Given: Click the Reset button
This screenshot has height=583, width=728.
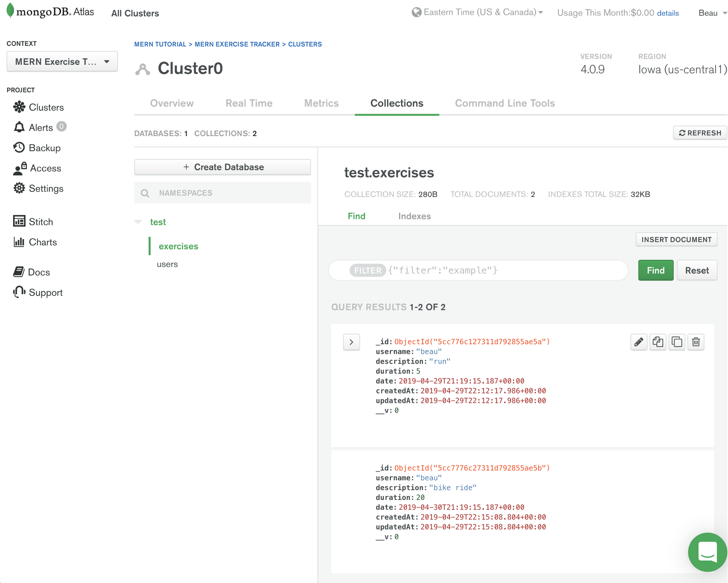Looking at the screenshot, I should tap(697, 270).
